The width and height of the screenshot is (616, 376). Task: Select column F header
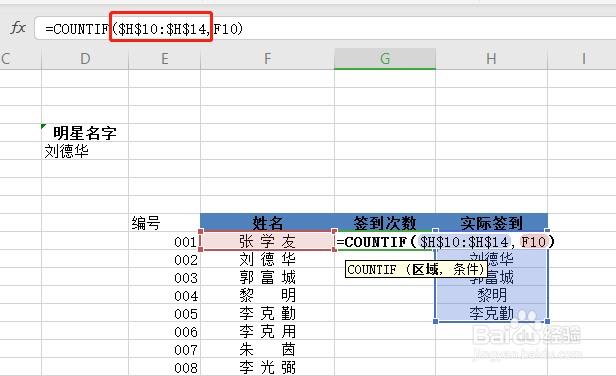tap(268, 59)
